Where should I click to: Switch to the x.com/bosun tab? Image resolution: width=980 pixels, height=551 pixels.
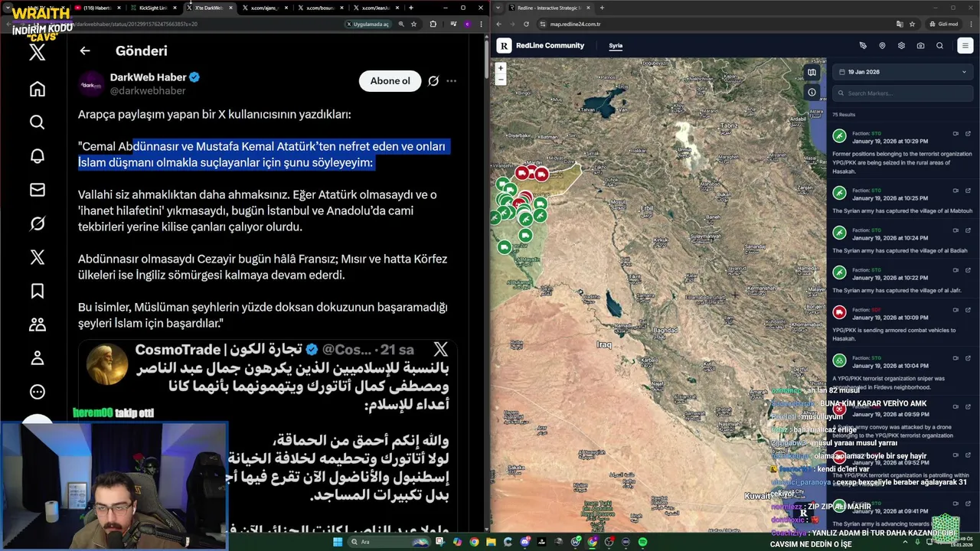point(322,8)
